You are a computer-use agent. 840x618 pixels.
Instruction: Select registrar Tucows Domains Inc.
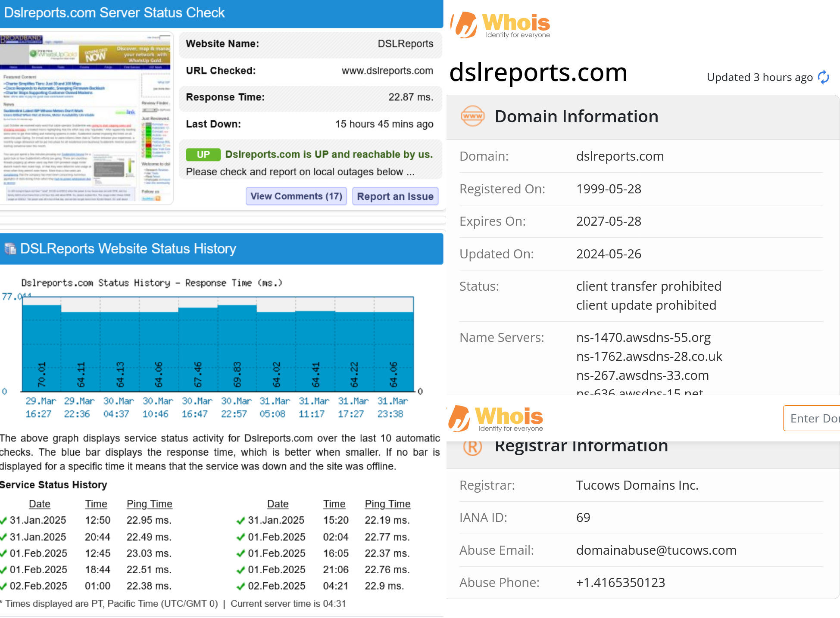point(637,485)
